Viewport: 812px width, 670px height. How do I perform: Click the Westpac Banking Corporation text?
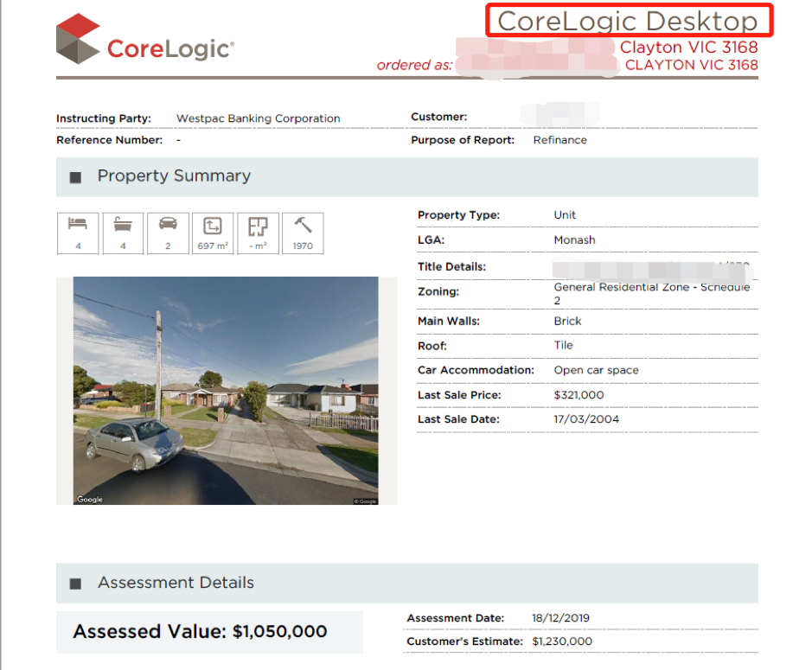[x=258, y=118]
